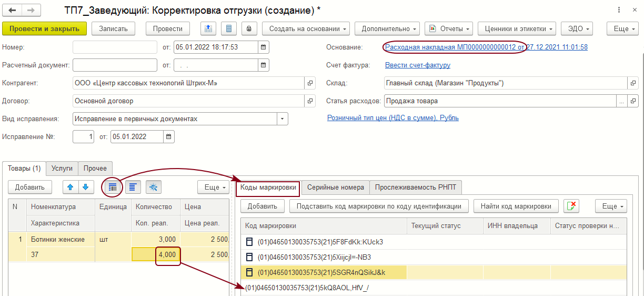Expand the Вид исправления dropdown
Screen dimensions: 644x296
[x=283, y=119]
